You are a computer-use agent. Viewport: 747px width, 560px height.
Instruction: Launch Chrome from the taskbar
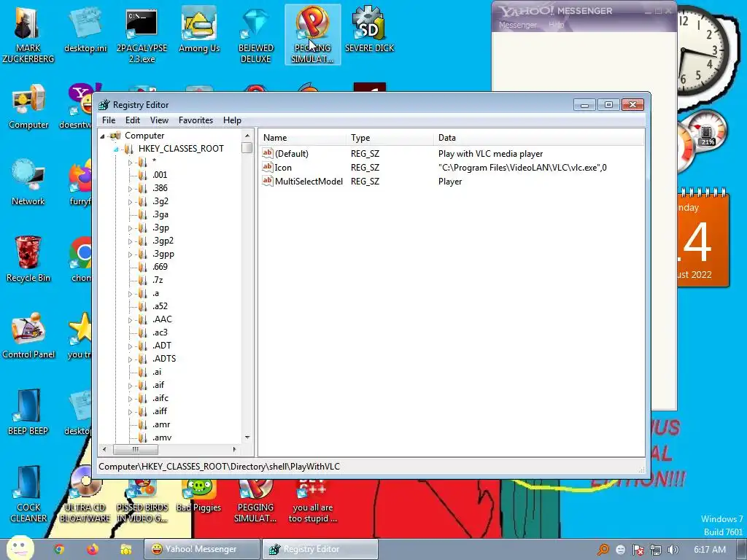click(58, 550)
